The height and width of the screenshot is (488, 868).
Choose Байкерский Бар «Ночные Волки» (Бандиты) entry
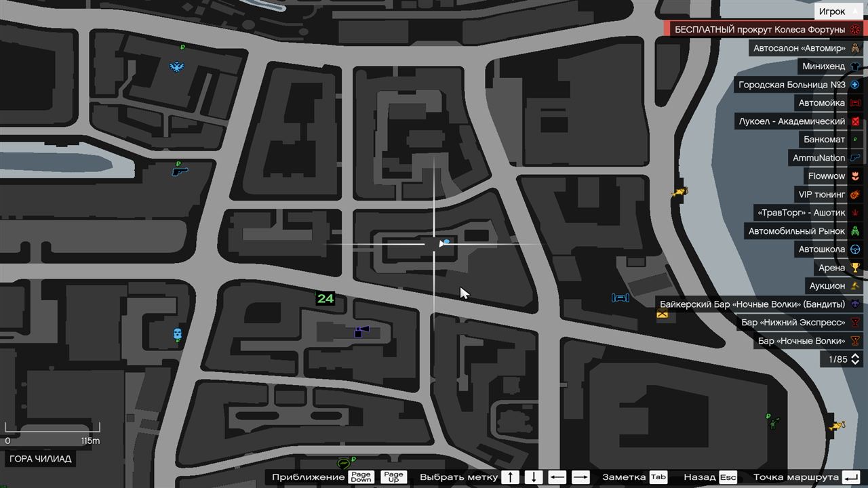pos(759,304)
